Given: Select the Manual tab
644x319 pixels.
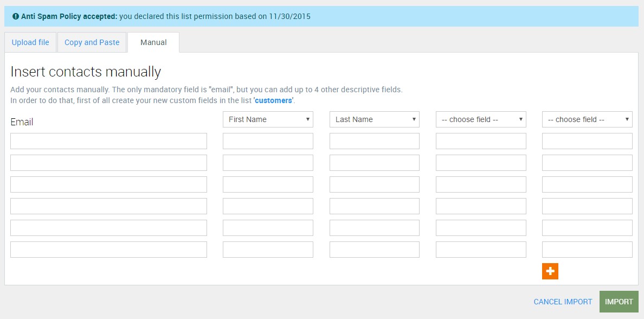Looking at the screenshot, I should coord(153,42).
